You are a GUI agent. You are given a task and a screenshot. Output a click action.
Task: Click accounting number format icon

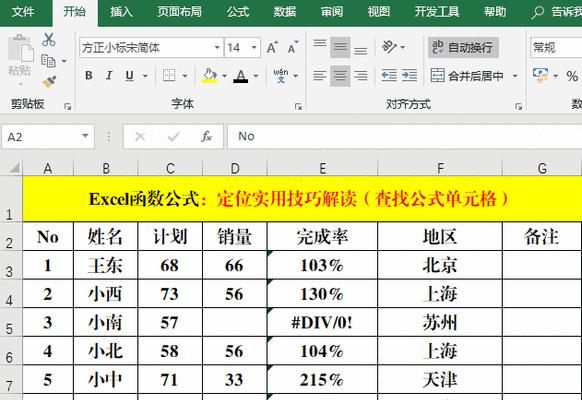(x=540, y=76)
